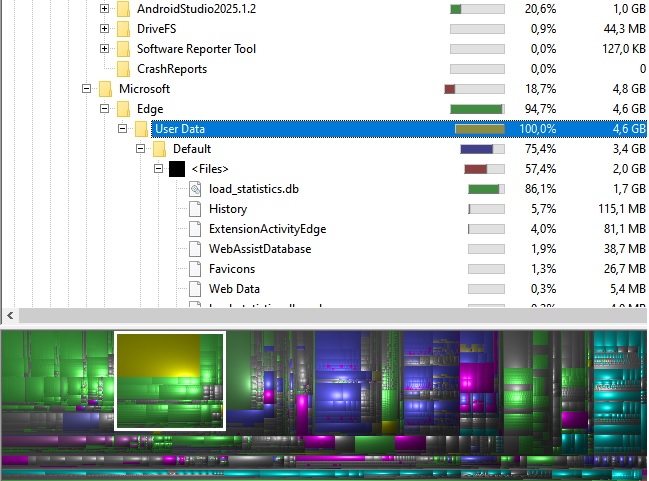
Task: Select the <Files> group row
Action: [210, 169]
